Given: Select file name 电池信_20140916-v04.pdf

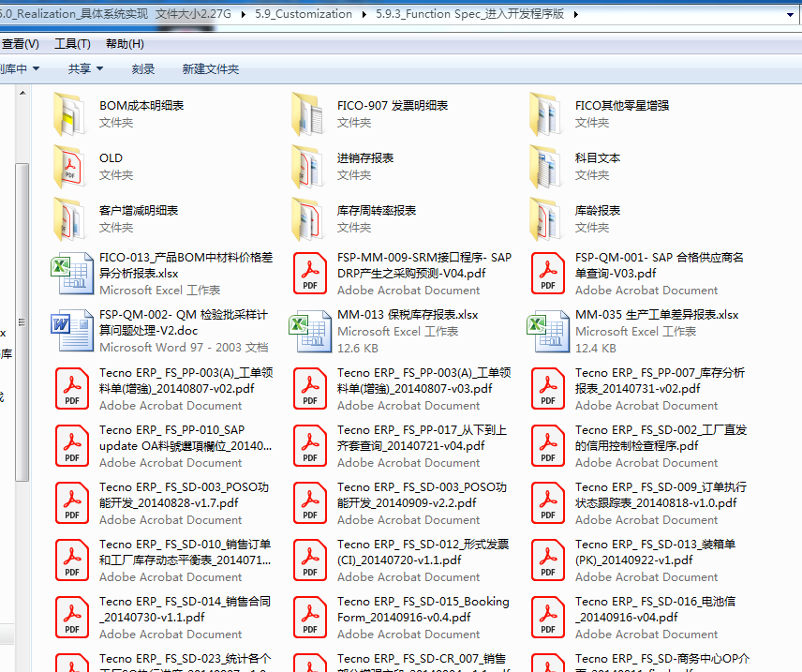Looking at the screenshot, I should 655,609.
